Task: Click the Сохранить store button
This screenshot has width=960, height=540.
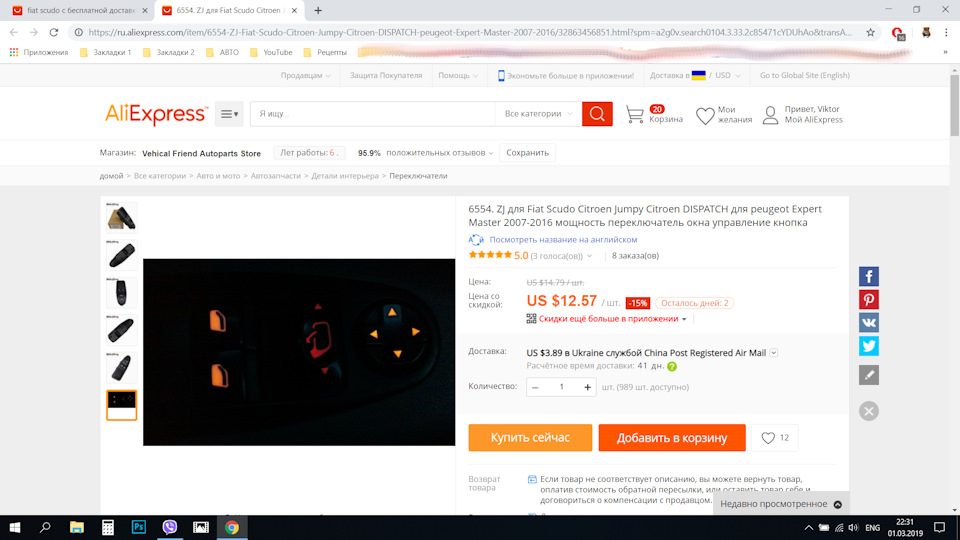Action: coord(527,152)
